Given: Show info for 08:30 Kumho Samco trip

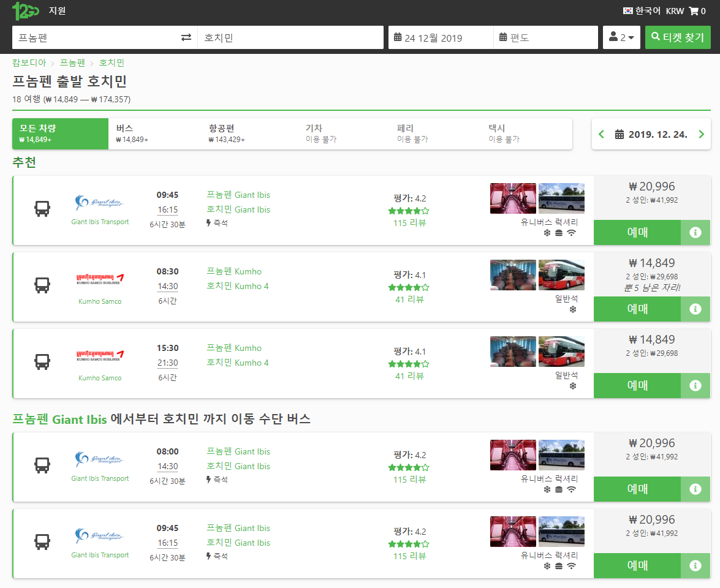Looking at the screenshot, I should [695, 309].
